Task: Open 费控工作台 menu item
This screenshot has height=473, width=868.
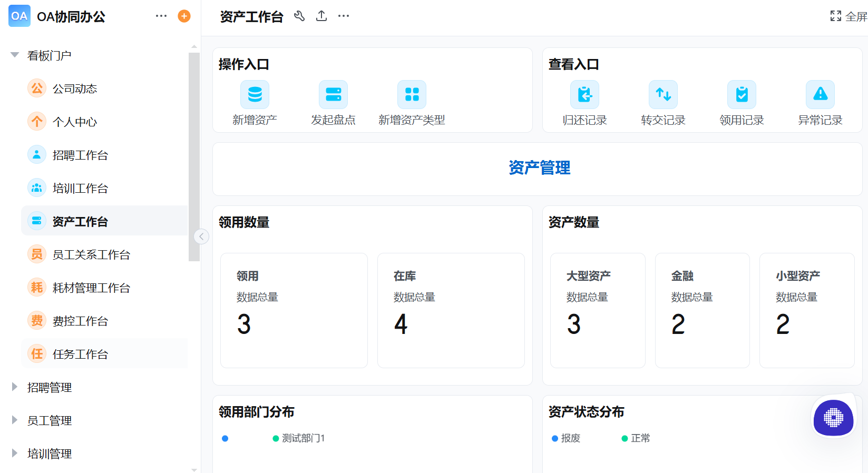Action: [104, 321]
